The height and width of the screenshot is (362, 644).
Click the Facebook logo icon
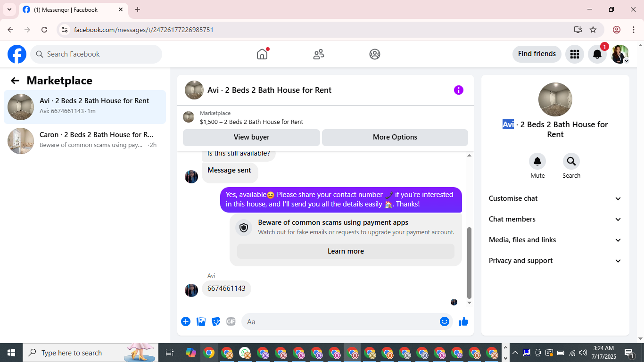17,54
